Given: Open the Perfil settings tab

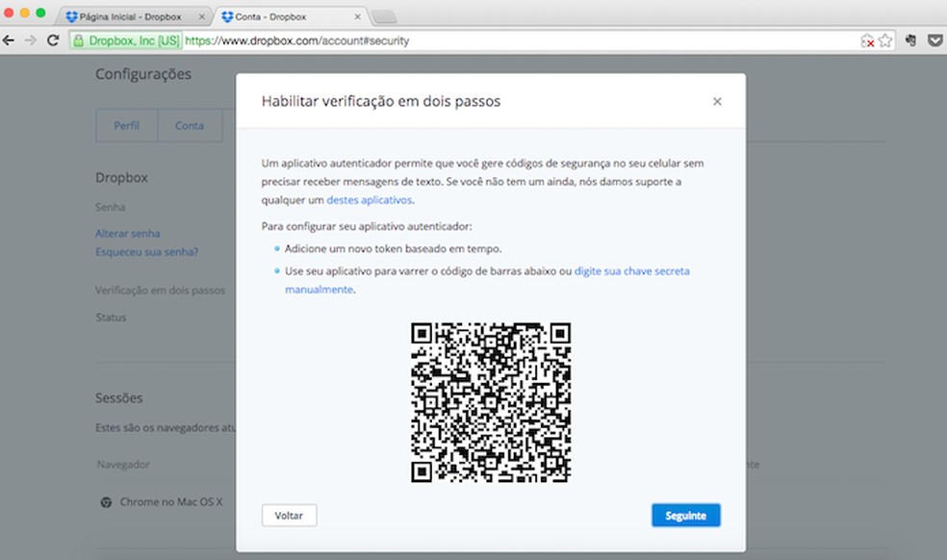Looking at the screenshot, I should point(126,125).
